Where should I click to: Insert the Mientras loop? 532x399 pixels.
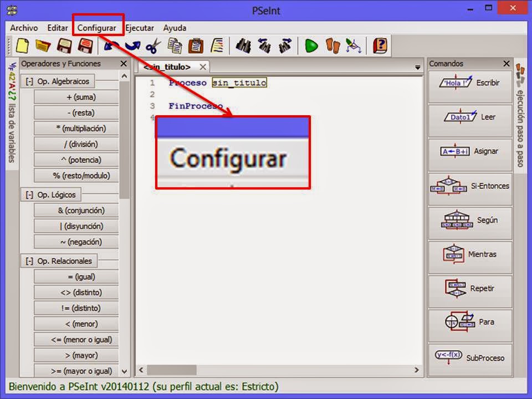coord(470,258)
